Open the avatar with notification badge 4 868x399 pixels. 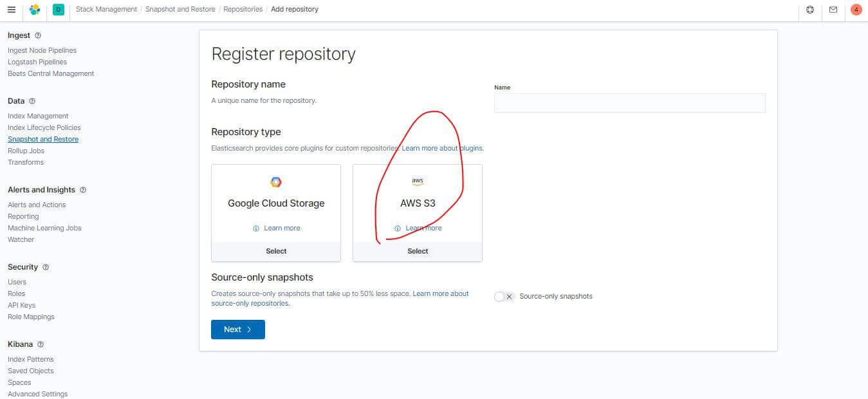pos(856,10)
